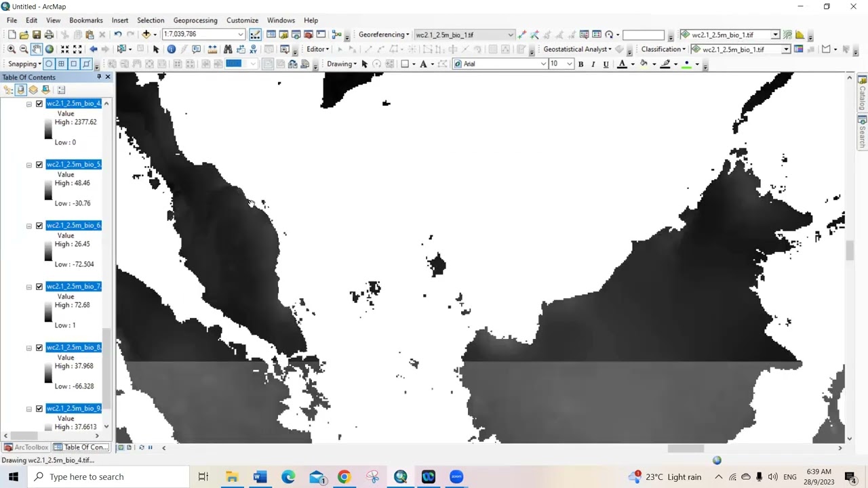Uncheck the wc2.1_2.5m_bio_9 layer checkbox

[x=39, y=409]
